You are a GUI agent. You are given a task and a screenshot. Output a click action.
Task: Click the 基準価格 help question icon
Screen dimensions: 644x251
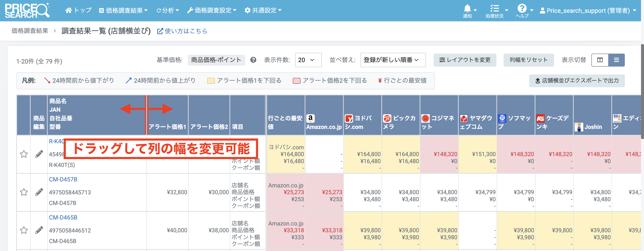[253, 60]
